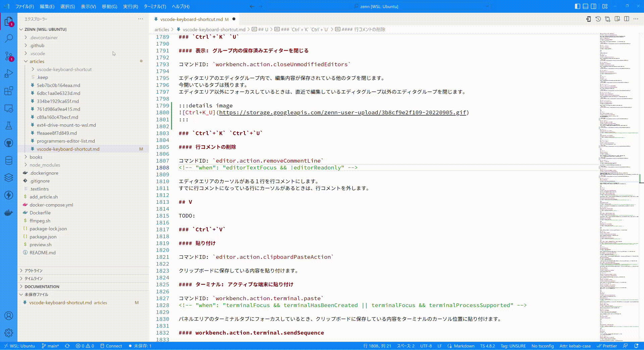Screen dimensions: 644x350
Task: Click the UTF-8 encoding indicator
Action: (x=426, y=346)
